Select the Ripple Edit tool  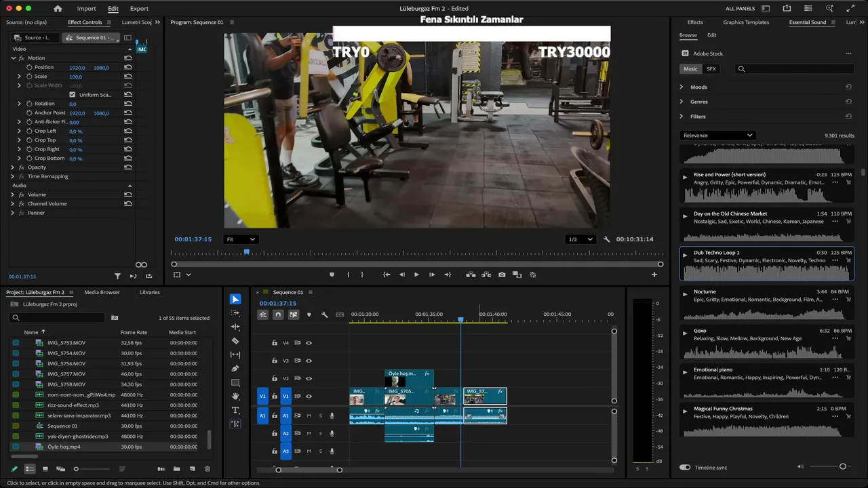[235, 327]
